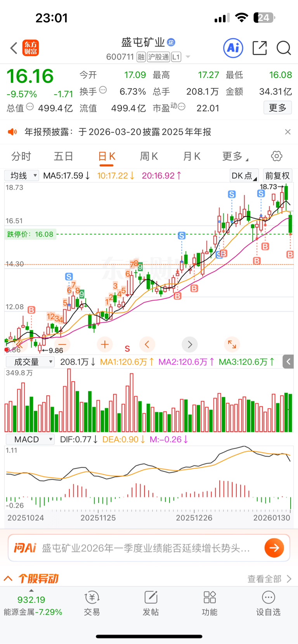
Task: Zoom out chart with minus button
Action: pyautogui.click(x=62, y=344)
